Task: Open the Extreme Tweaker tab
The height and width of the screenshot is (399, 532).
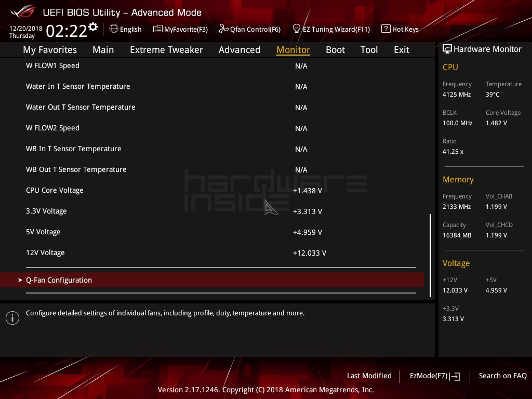Action: click(166, 50)
